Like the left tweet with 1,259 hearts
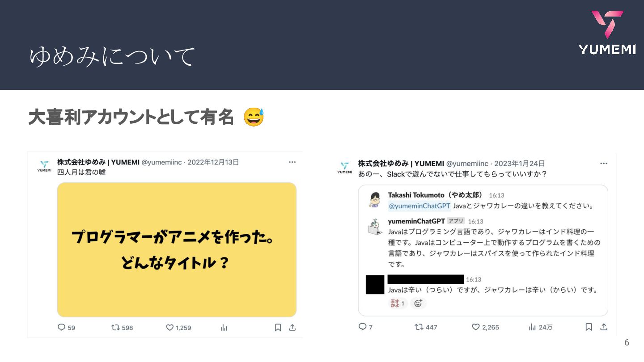644x362 pixels. pos(169,327)
